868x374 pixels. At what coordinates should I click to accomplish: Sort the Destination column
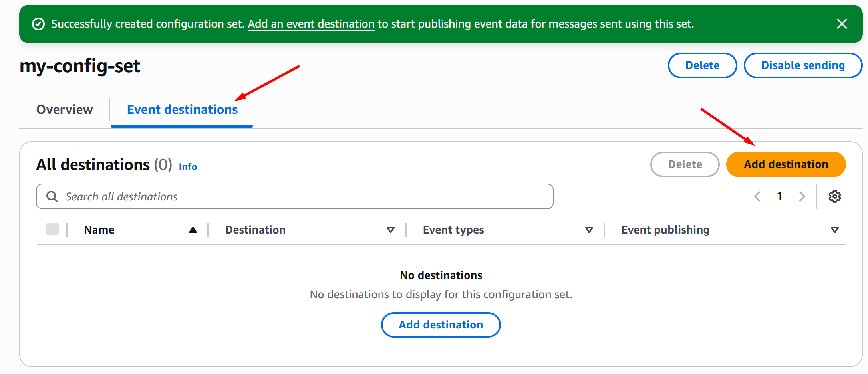coord(390,230)
